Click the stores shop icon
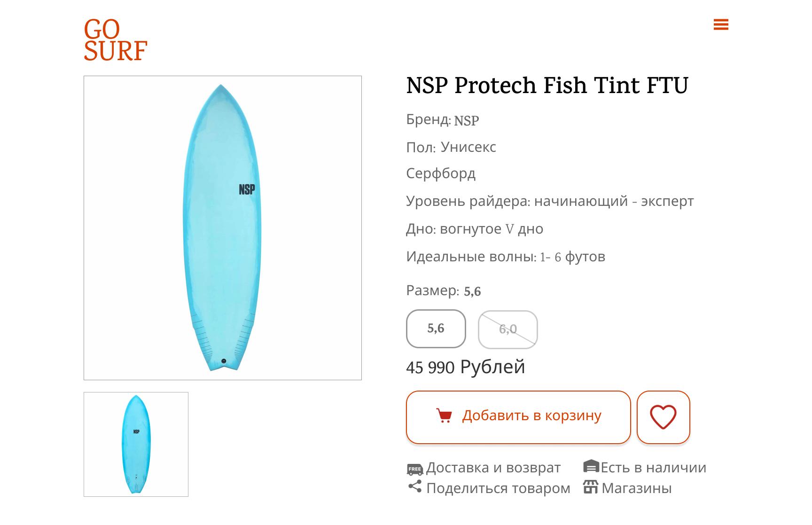This screenshot has height=525, width=812. click(591, 487)
